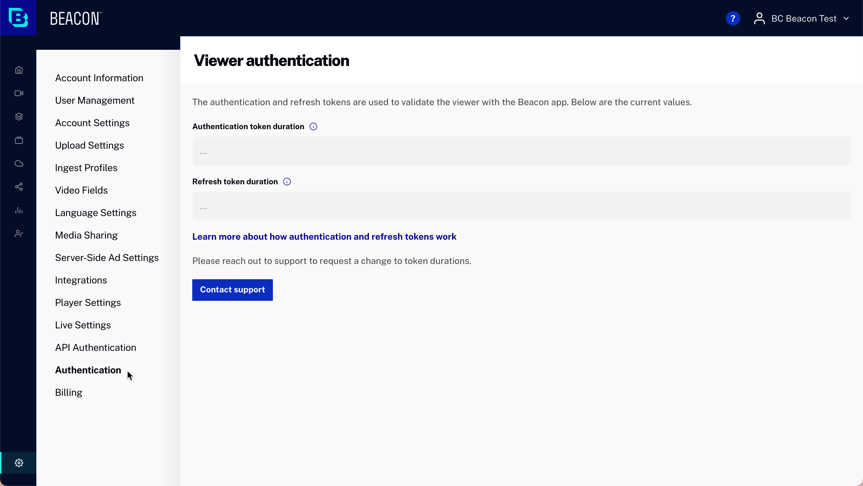
Task: Click the user checkmark sidebar icon
Action: click(18, 234)
